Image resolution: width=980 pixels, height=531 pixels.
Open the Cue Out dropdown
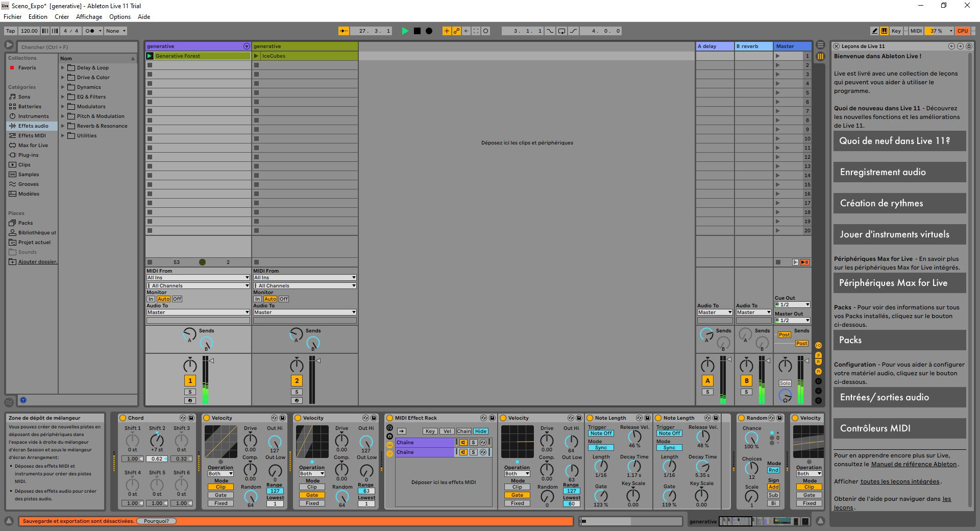792,305
